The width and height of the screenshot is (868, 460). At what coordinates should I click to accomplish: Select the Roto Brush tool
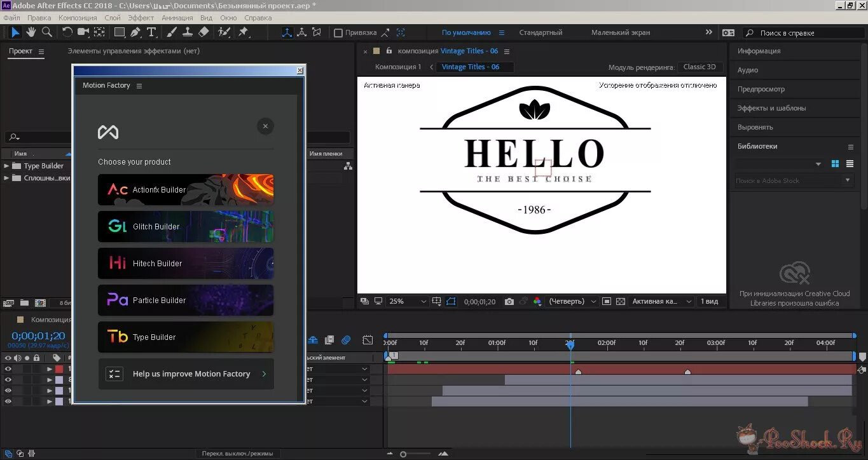[224, 32]
